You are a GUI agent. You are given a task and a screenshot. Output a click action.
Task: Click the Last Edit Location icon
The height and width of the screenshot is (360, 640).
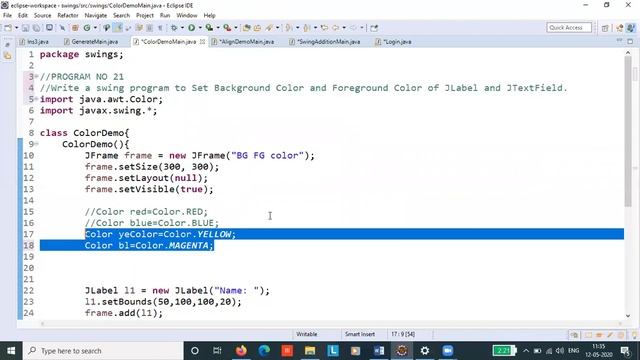(324, 28)
